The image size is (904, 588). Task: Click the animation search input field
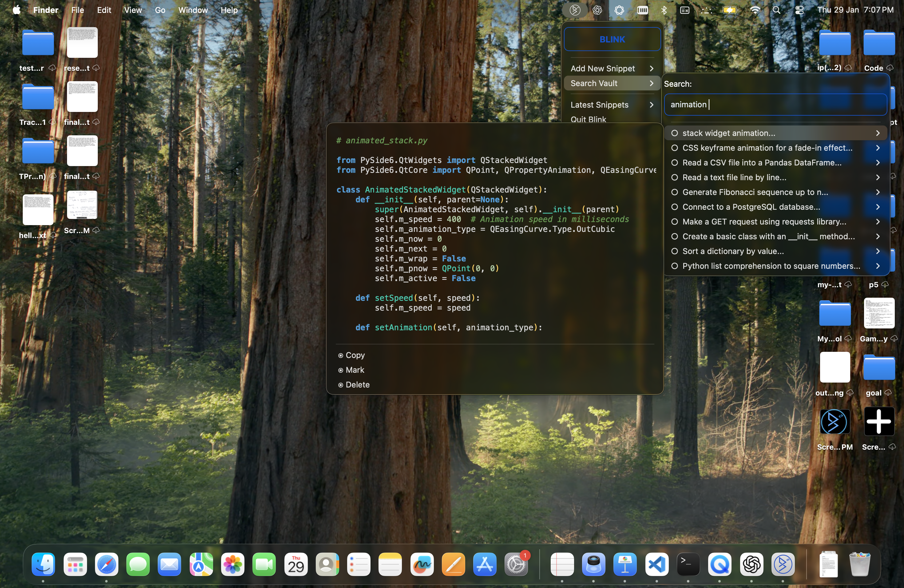coord(775,105)
